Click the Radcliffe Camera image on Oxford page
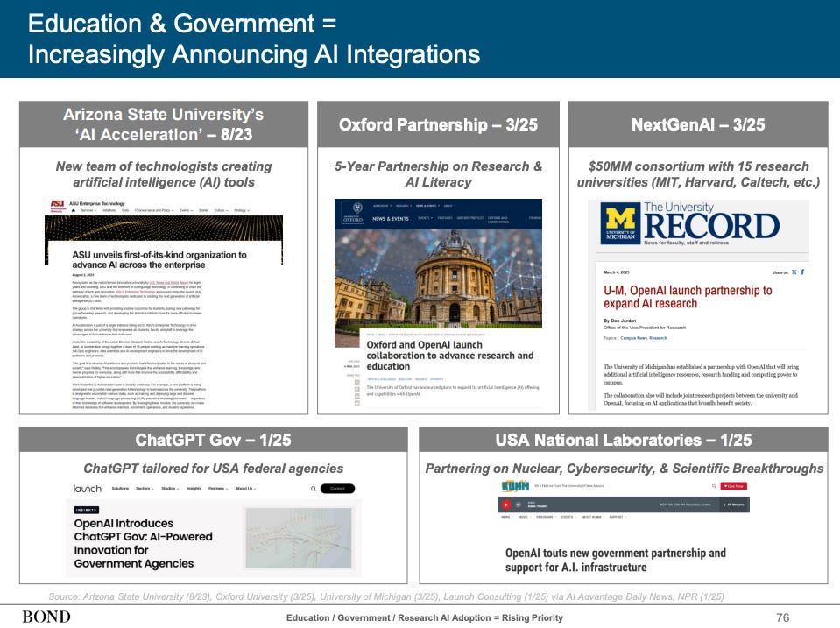Viewport: 840px width, 628px height. tap(438, 279)
